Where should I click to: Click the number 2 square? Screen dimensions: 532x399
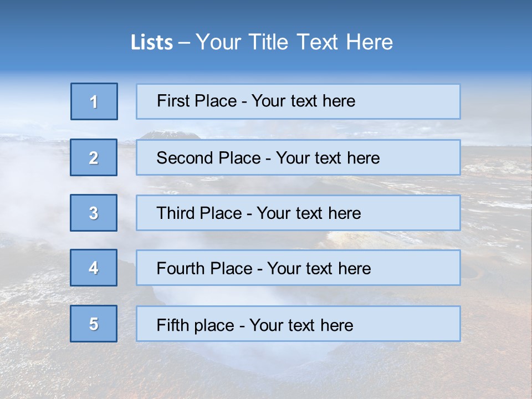click(94, 157)
